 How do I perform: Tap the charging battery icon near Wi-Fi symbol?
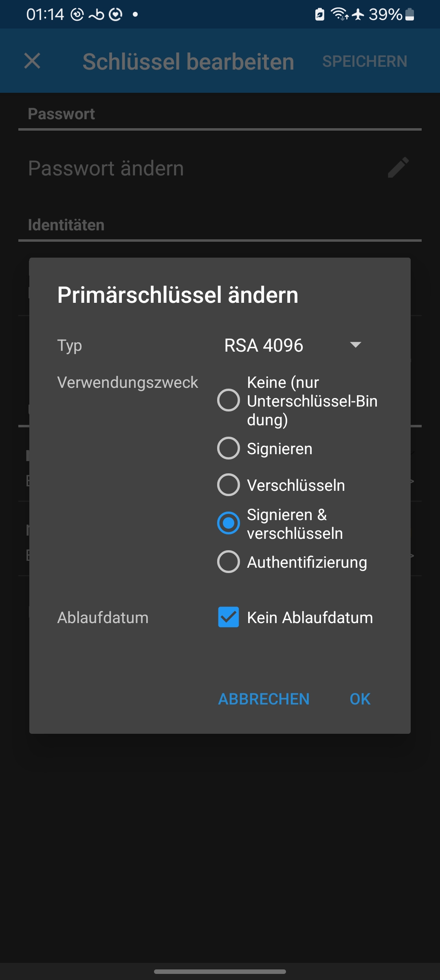(x=320, y=14)
